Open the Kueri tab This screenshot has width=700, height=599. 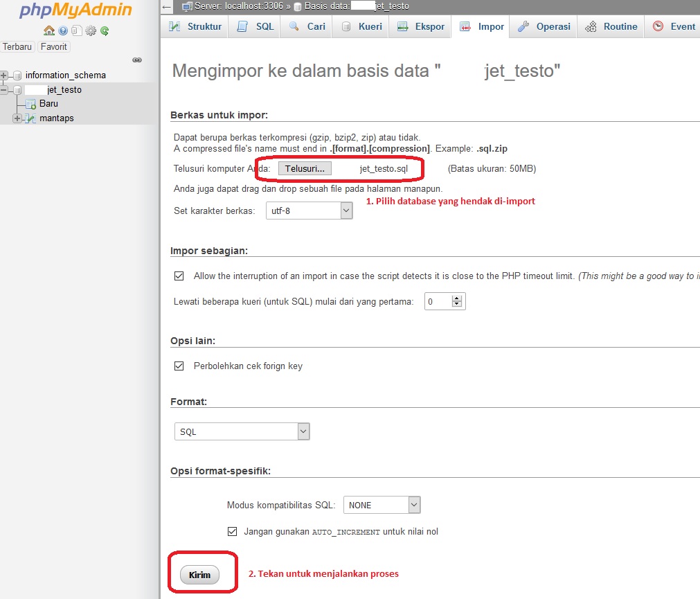pos(361,26)
